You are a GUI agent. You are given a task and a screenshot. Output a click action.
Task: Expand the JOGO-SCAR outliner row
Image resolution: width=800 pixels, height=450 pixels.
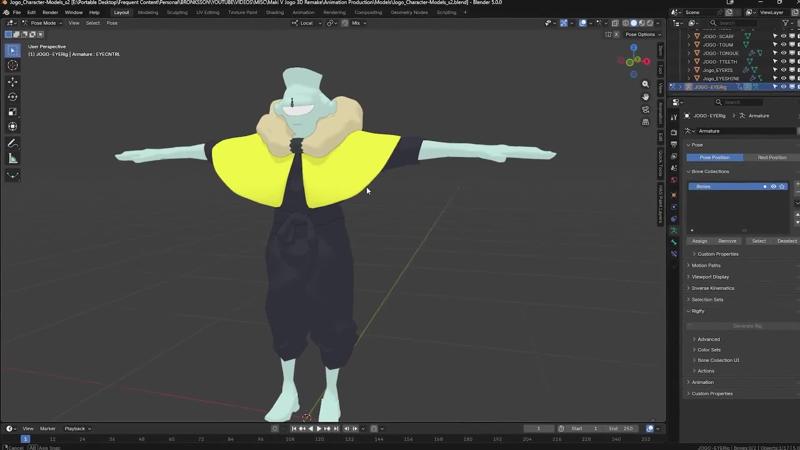pyautogui.click(x=689, y=36)
